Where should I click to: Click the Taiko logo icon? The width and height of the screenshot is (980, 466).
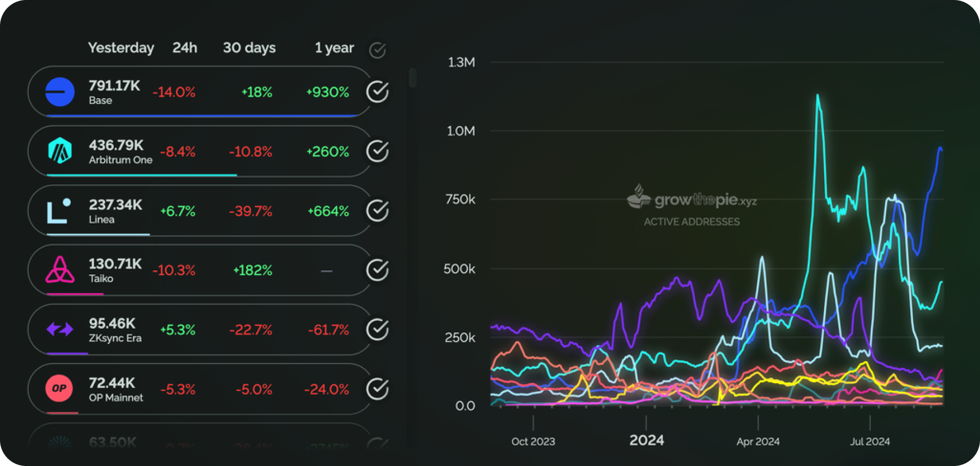(x=60, y=270)
